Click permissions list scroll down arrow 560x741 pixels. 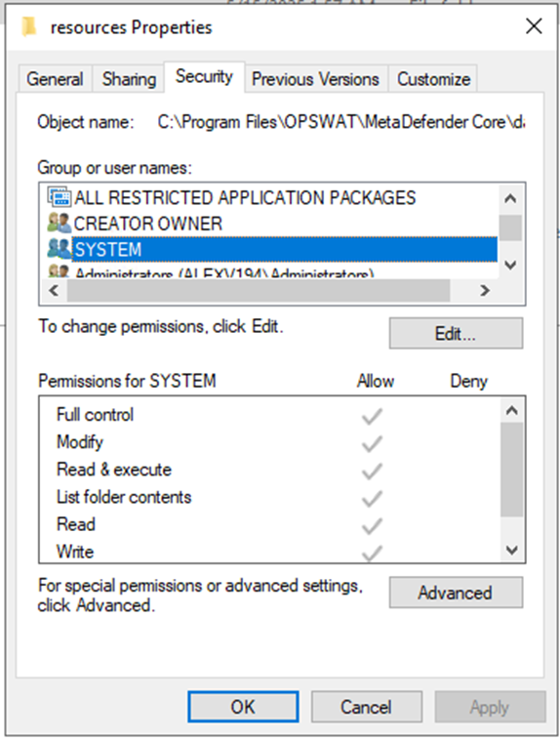[x=512, y=550]
